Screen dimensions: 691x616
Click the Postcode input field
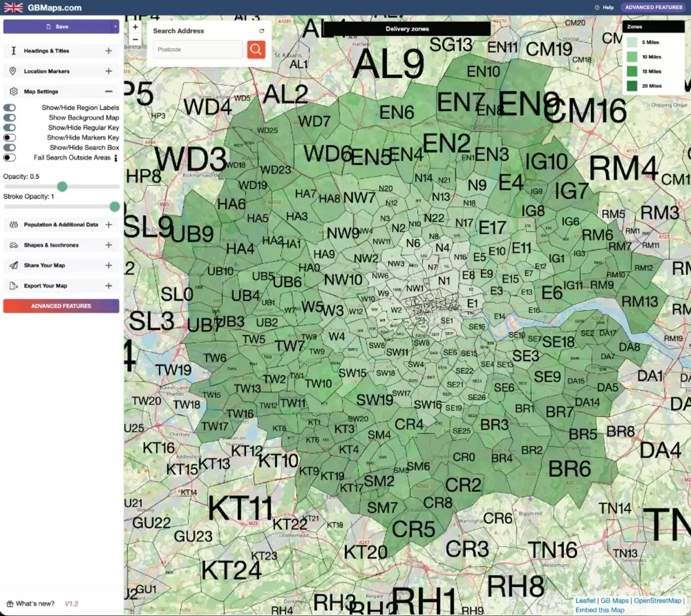click(198, 50)
